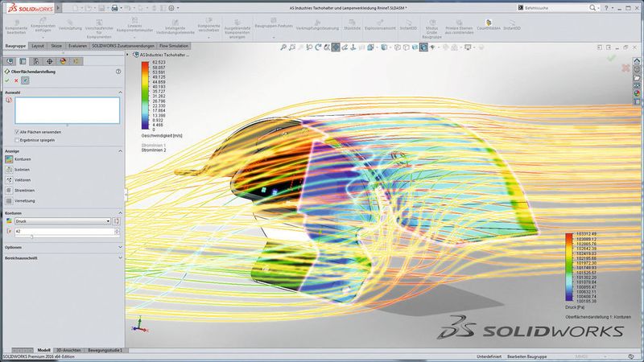Open the monitor view settings dropdown
644x362 pixels.
coord(469,47)
